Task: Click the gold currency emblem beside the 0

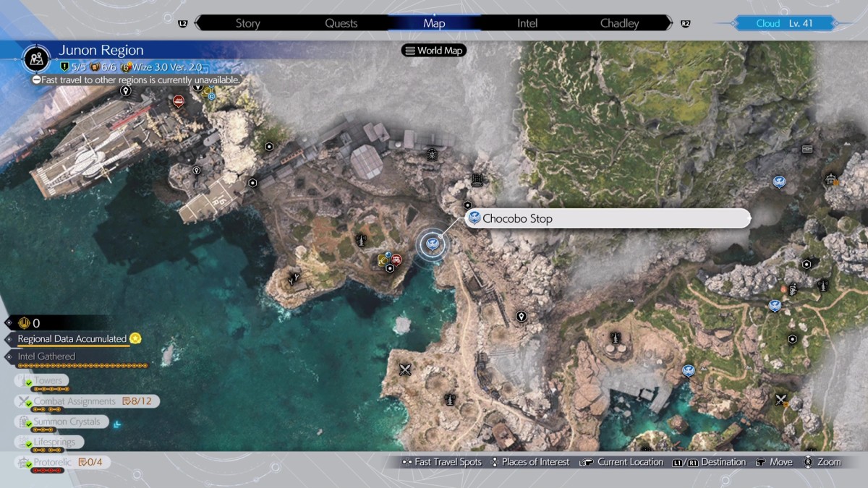Action: [x=25, y=323]
